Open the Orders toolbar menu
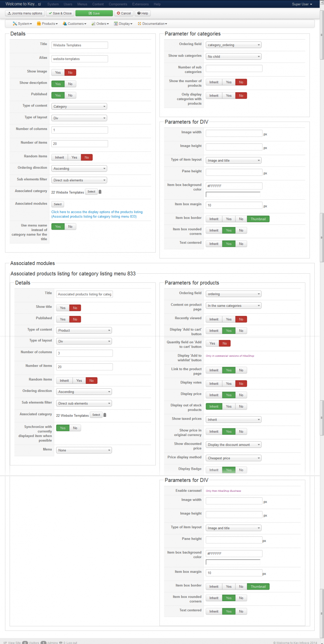The width and height of the screenshot is (324, 644). click(100, 24)
